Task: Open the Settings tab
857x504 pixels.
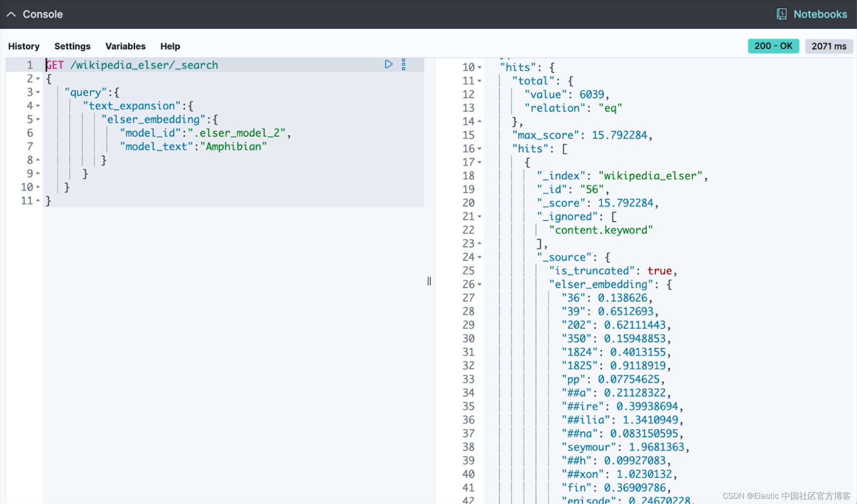Action: [72, 46]
